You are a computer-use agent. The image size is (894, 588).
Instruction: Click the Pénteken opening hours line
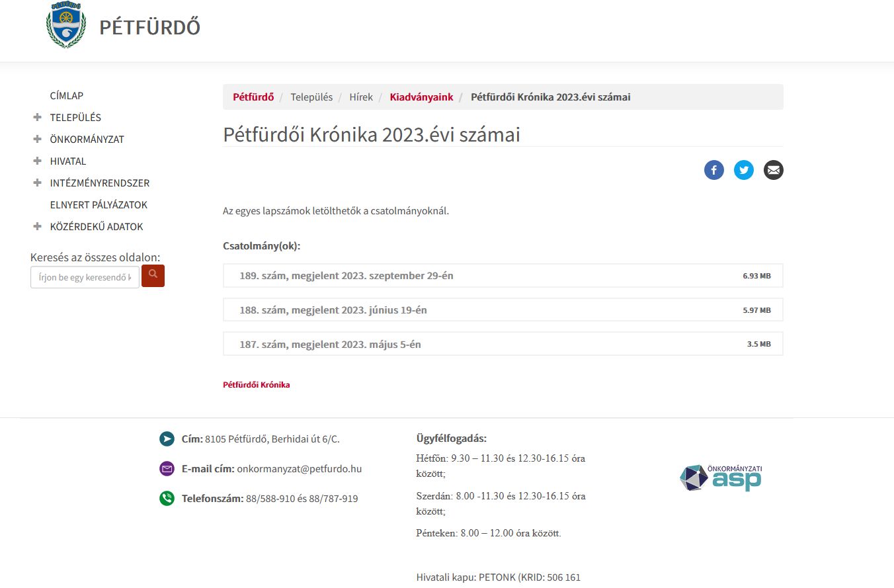[x=489, y=533]
